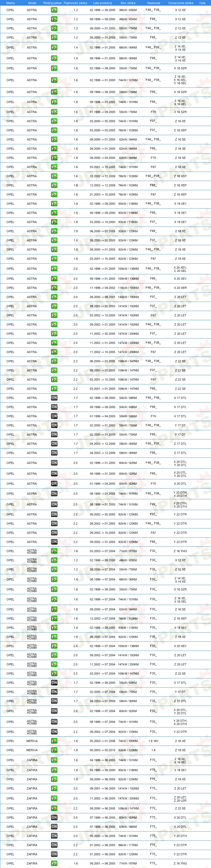
Task: Click petrol icon in ASTRA KOMBI X 12 XE row
Action: pyautogui.click(x=54, y=560)
